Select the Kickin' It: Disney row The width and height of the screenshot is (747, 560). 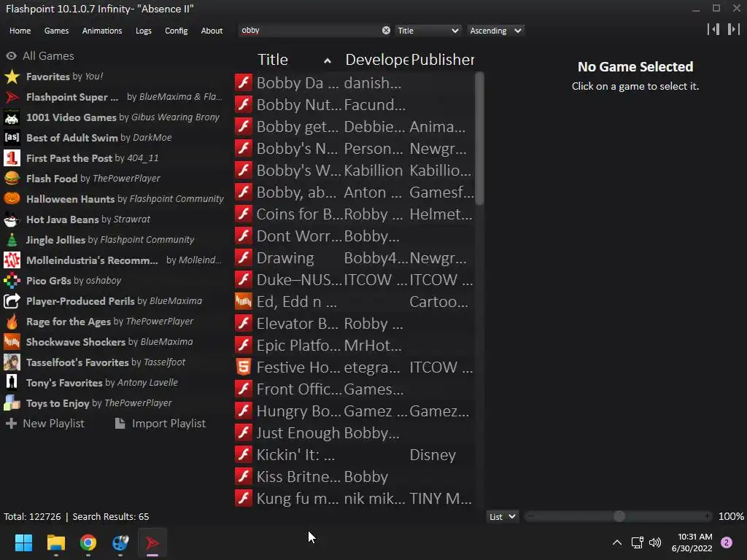click(x=355, y=455)
